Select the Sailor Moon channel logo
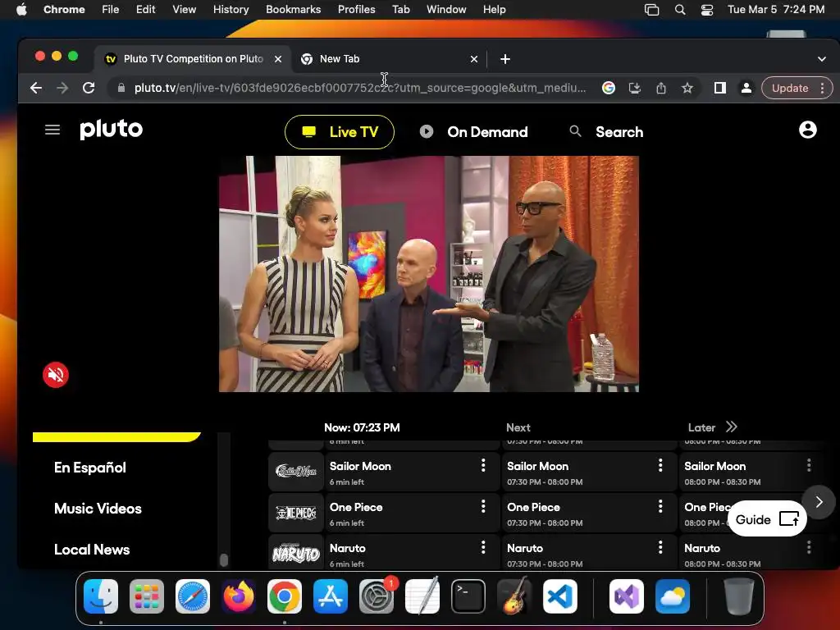The image size is (840, 630). pos(295,472)
